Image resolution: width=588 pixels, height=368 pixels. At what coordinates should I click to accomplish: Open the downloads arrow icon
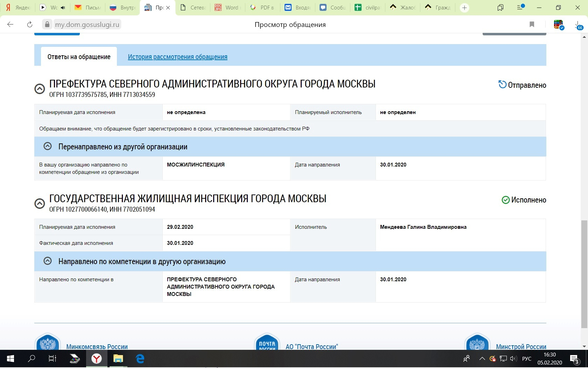(577, 24)
